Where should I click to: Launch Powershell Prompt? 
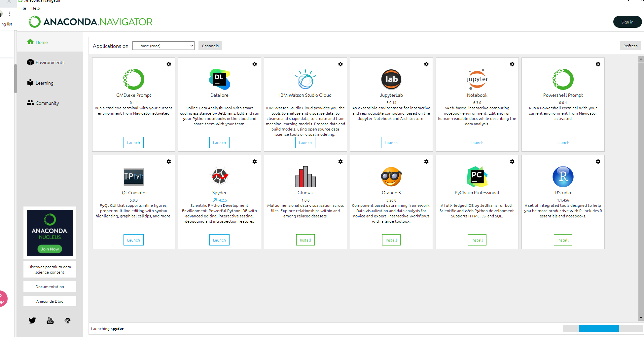[563, 143]
